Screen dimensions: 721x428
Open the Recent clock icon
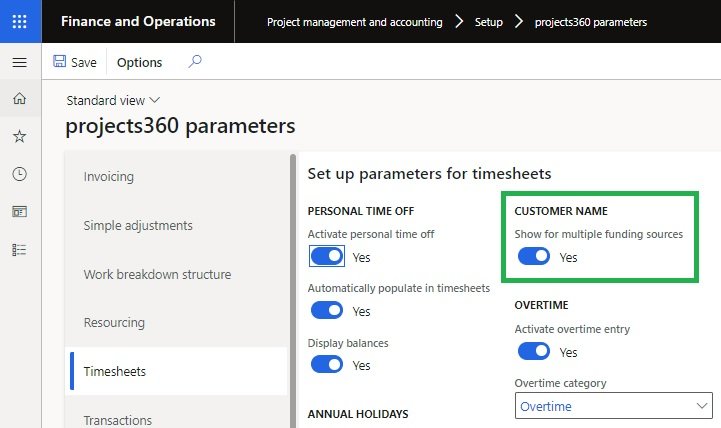click(20, 174)
